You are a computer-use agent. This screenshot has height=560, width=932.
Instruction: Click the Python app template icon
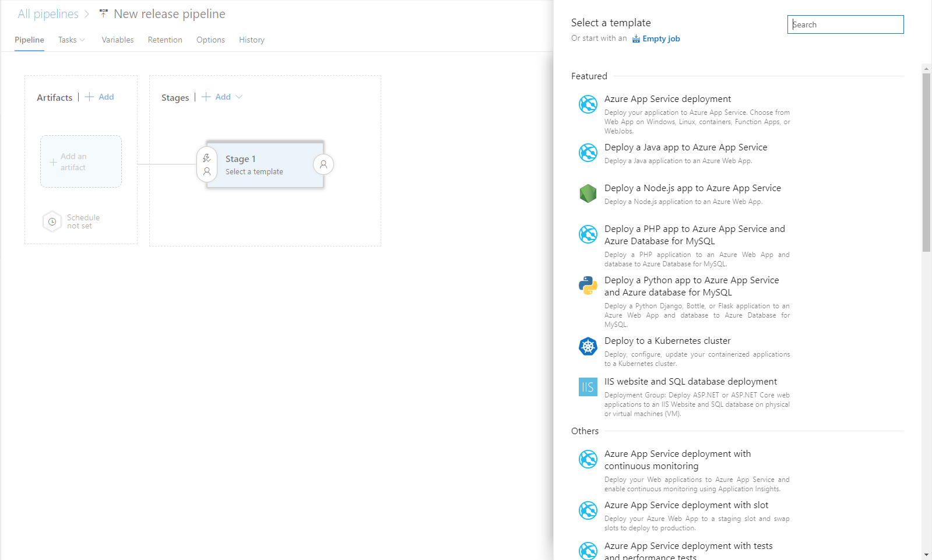pyautogui.click(x=588, y=286)
